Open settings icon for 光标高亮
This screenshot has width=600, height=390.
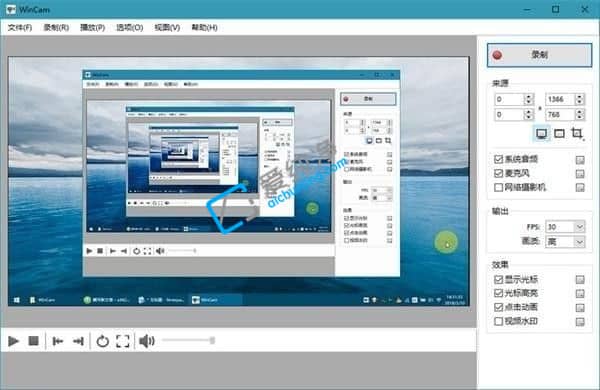pos(580,294)
